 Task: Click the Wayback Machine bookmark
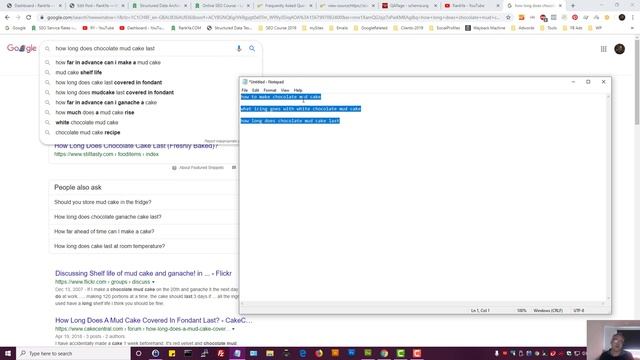(x=485, y=28)
